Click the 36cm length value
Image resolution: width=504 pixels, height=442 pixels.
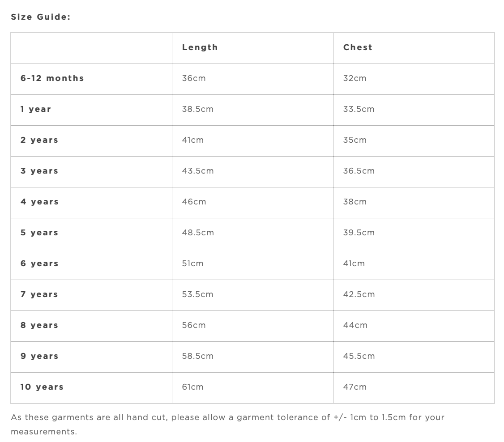coord(194,78)
